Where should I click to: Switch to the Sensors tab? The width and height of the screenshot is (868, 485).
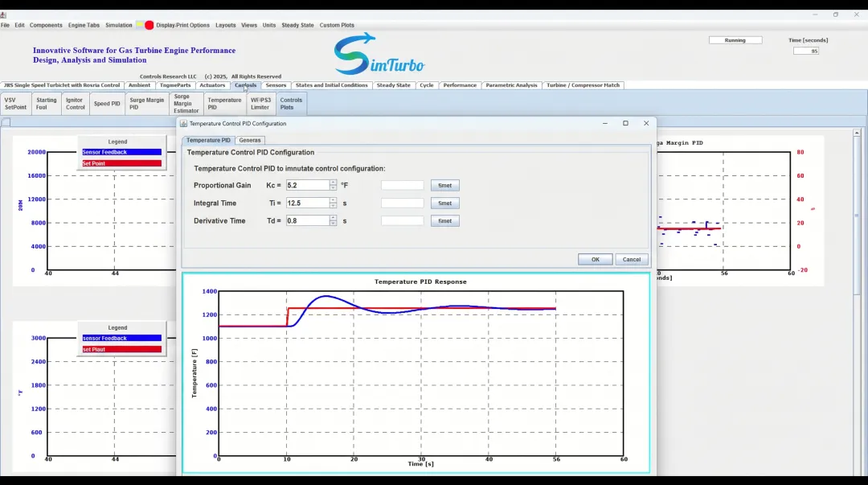(x=276, y=85)
